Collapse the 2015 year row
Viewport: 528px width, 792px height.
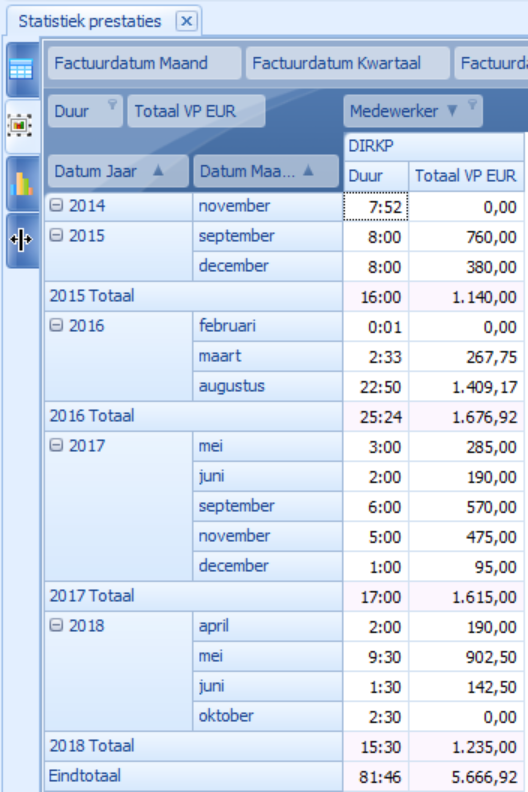pyautogui.click(x=56, y=235)
